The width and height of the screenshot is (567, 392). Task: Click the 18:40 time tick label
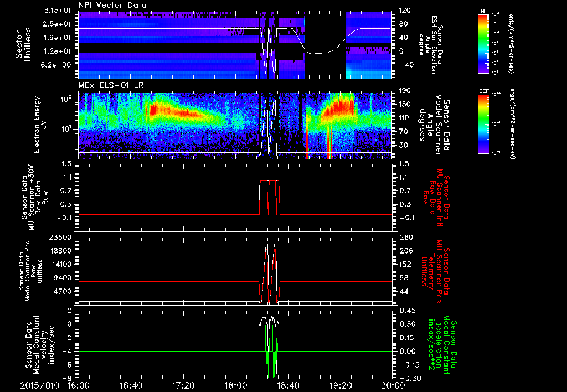(288, 385)
